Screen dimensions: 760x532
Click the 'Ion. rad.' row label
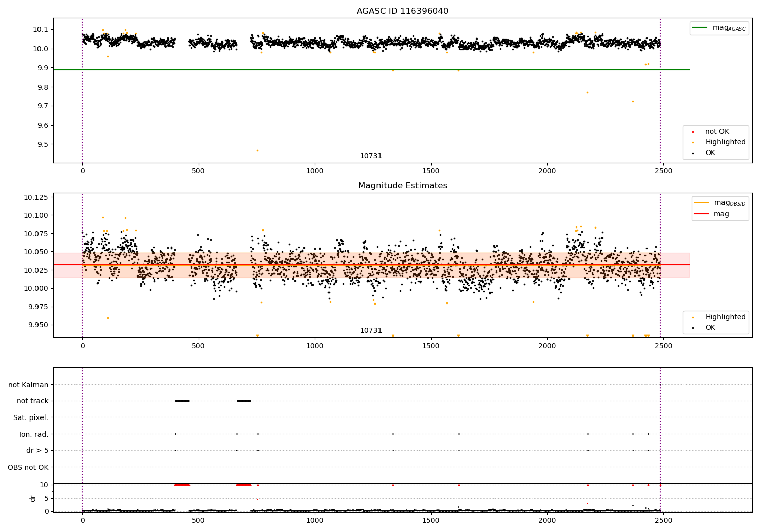34,434
